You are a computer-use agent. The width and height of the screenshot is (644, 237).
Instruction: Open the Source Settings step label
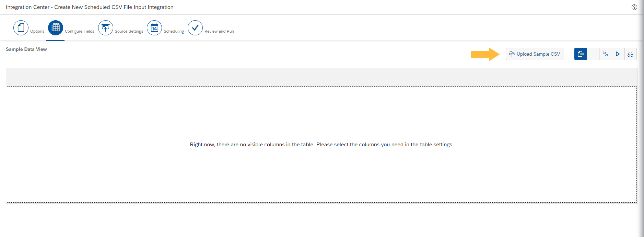pos(129,31)
